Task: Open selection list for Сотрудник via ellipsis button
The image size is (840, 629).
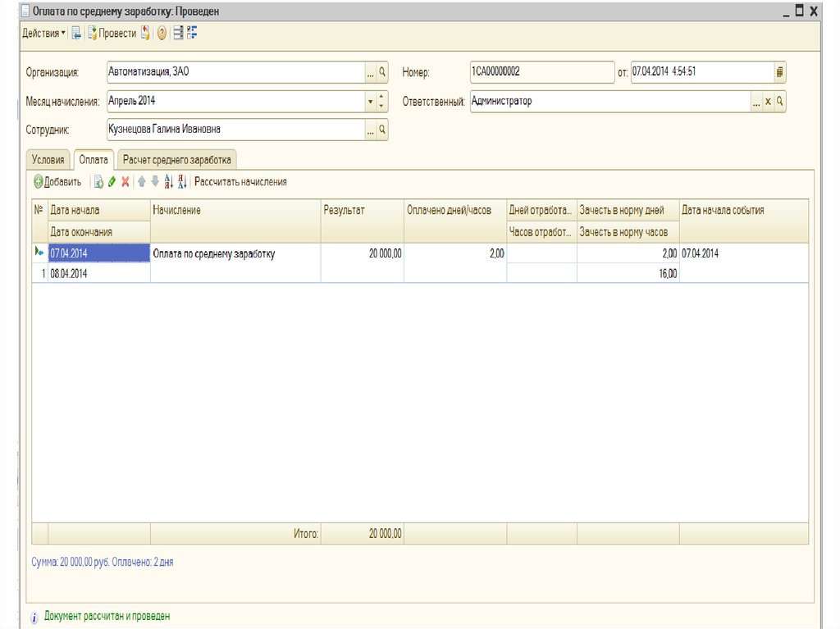Action: [x=370, y=130]
